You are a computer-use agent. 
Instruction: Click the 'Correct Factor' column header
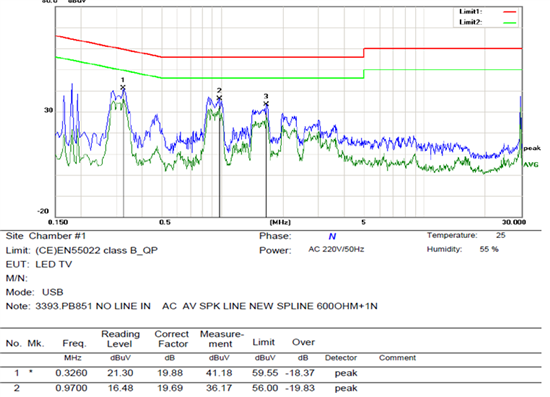coord(172,339)
